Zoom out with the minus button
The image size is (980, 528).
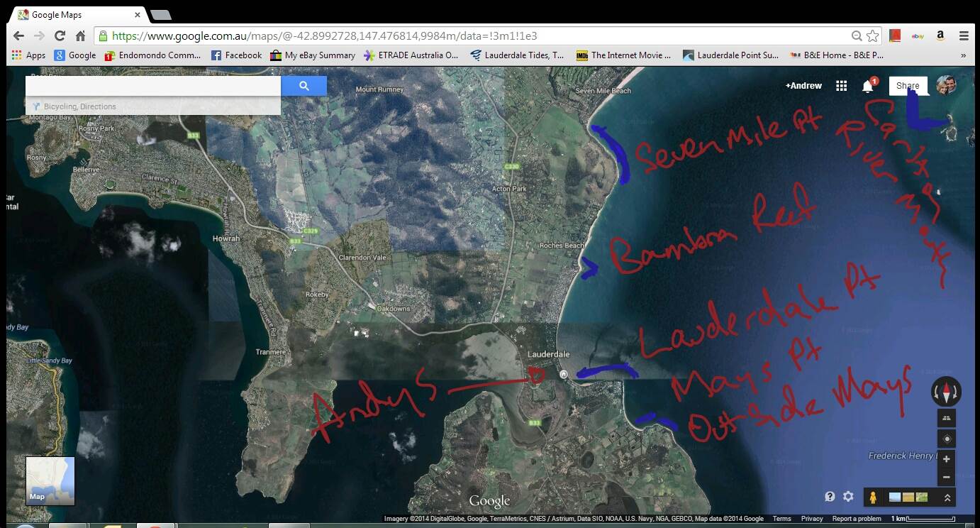tap(946, 478)
